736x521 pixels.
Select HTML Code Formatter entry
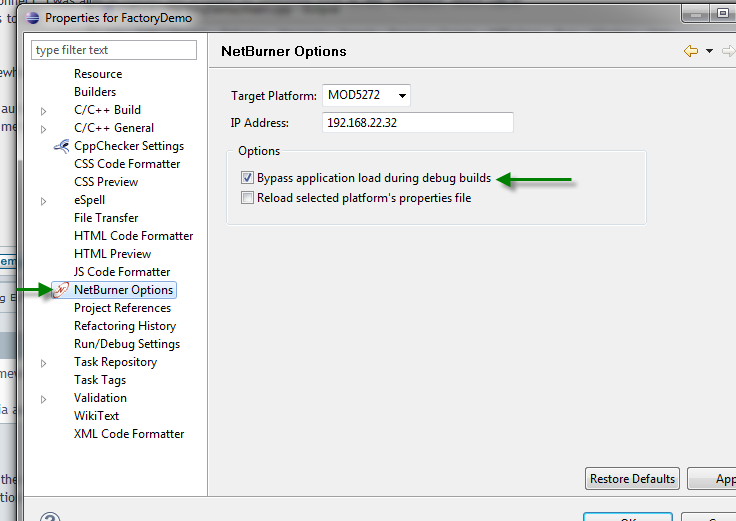(x=134, y=236)
